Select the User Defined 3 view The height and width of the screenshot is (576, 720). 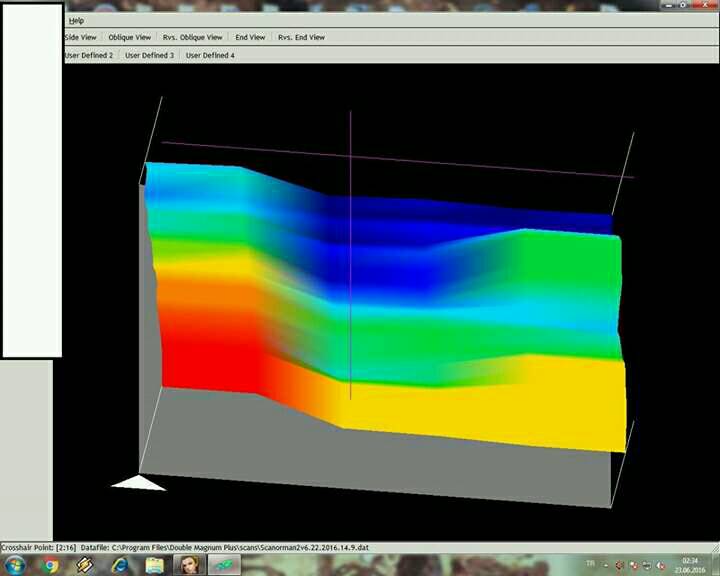[x=149, y=55]
